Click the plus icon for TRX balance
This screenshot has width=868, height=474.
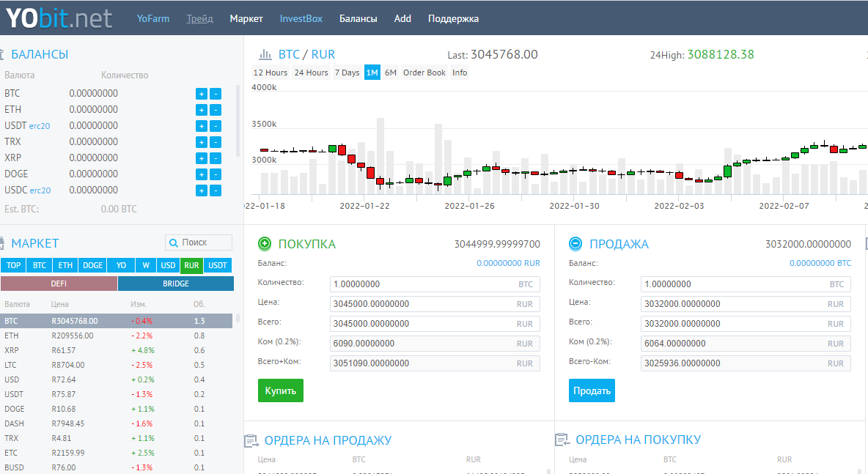(202, 142)
